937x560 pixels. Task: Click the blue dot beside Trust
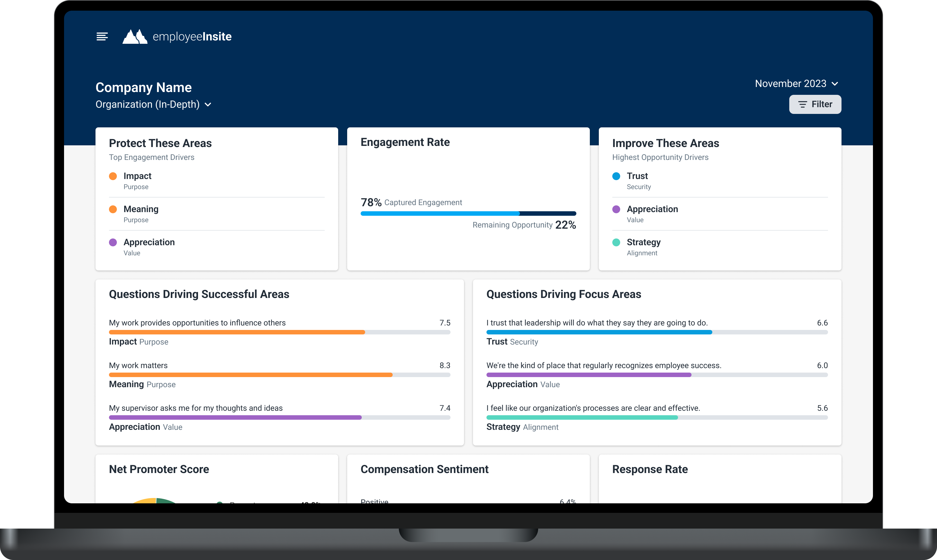coord(616,176)
